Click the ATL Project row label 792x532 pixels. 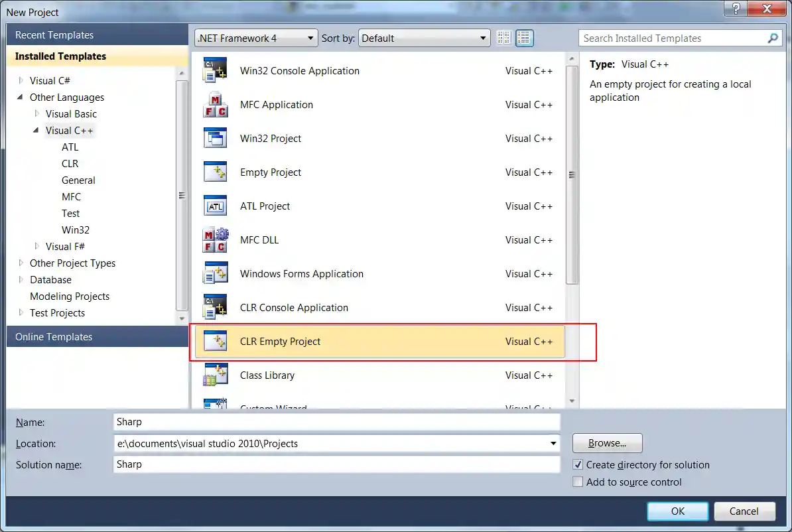265,206
